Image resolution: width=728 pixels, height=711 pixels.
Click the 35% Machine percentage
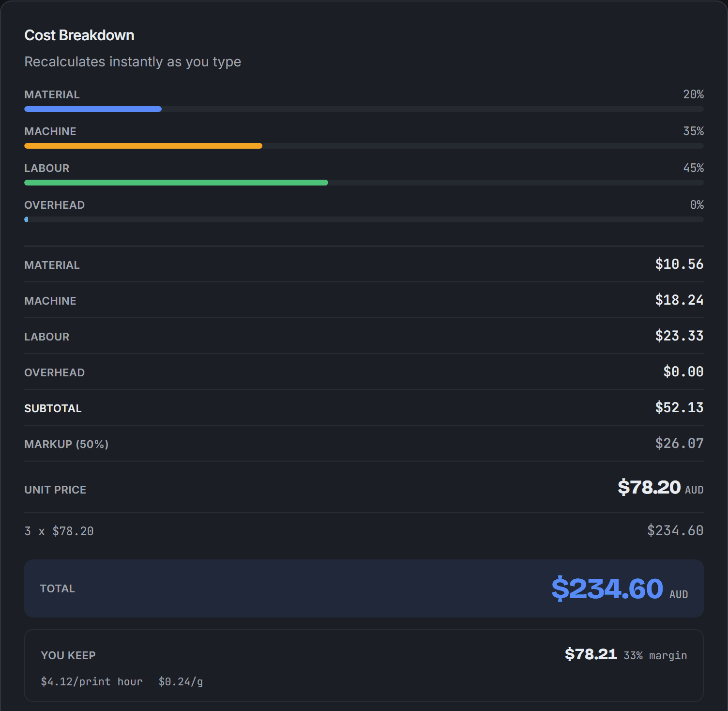(x=693, y=131)
